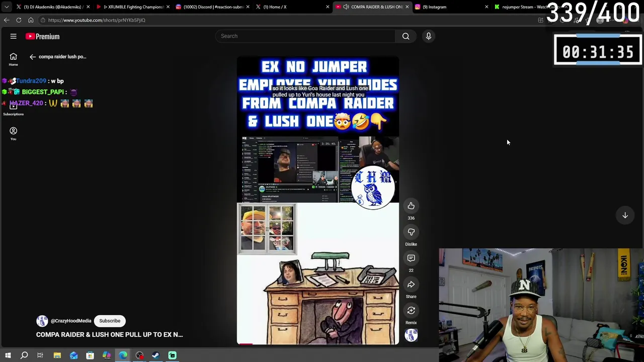Viewport: 644px width, 362px height.
Task: Activate voice search microphone
Action: (x=429, y=36)
